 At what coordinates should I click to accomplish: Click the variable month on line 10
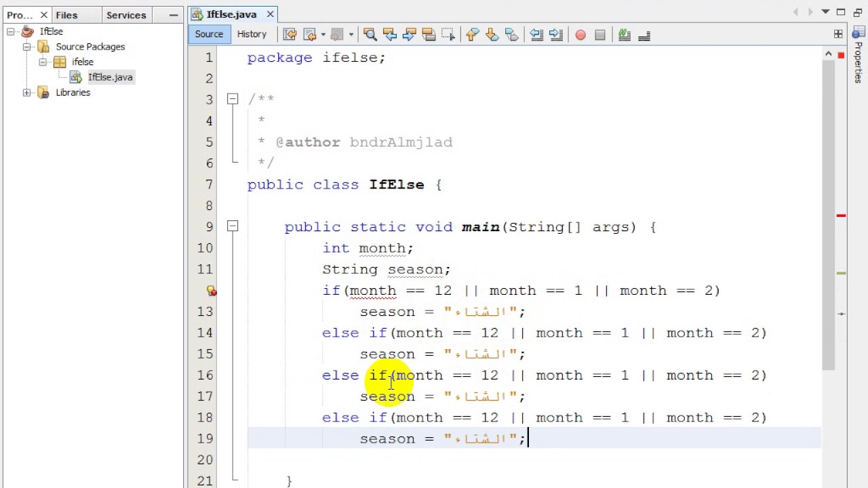[x=382, y=248]
